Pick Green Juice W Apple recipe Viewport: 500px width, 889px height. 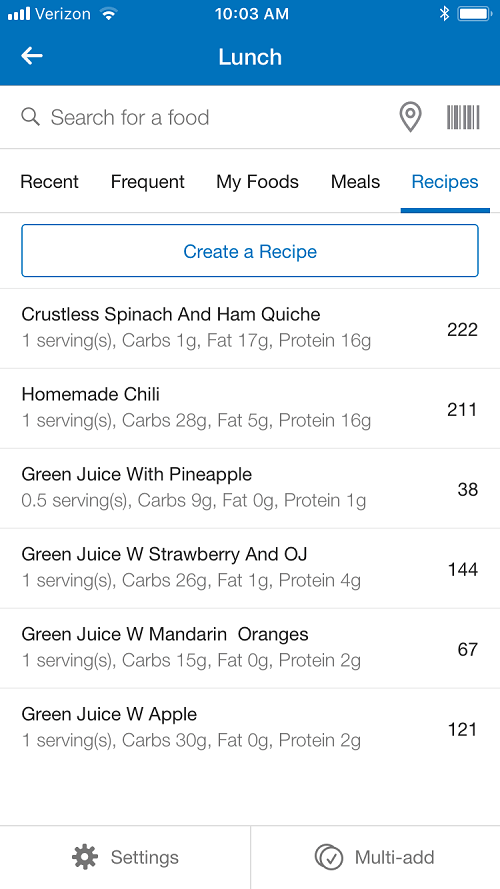[x=250, y=728]
